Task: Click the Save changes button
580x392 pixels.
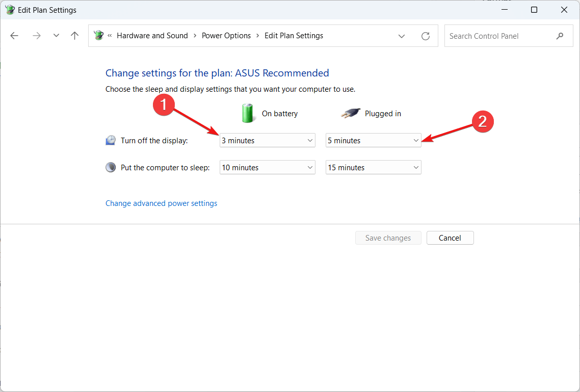Action: [388, 238]
